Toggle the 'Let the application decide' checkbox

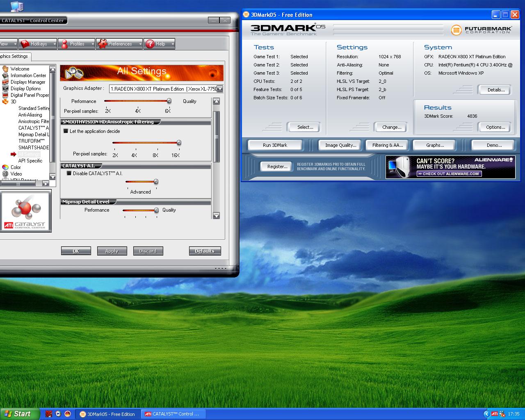(66, 131)
